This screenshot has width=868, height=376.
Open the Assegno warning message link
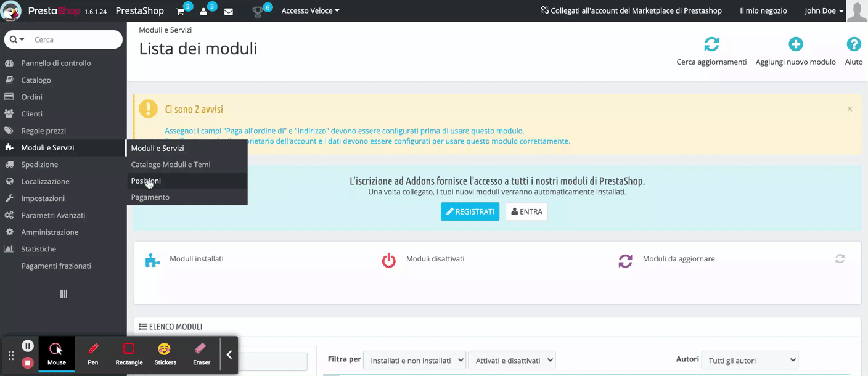(x=345, y=131)
